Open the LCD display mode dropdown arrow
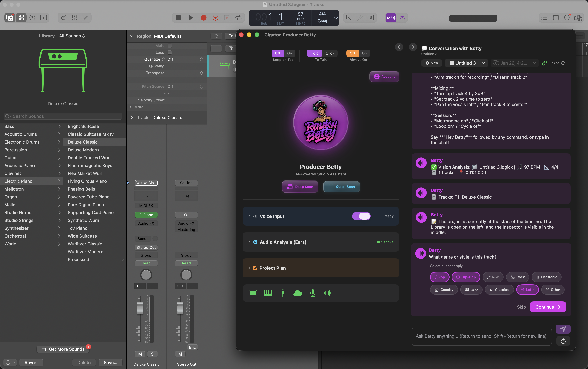Screen dimensions: 588x369 pos(336,18)
